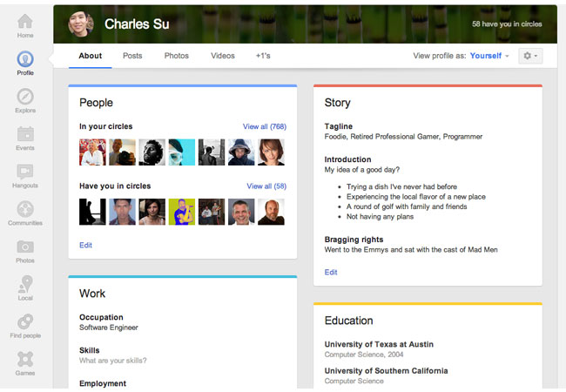
Task: Open Photos from the left sidebar
Action: (25, 250)
